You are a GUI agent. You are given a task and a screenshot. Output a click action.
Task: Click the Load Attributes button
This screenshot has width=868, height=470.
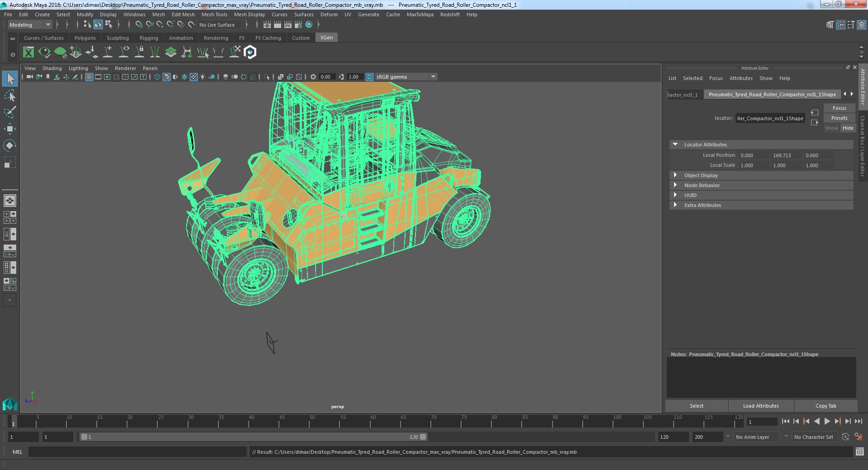coord(761,406)
